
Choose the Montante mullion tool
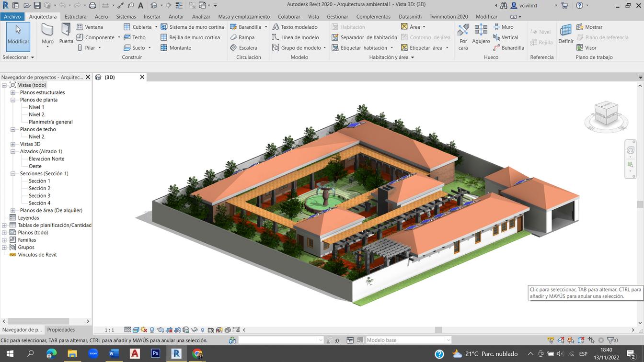(x=176, y=48)
